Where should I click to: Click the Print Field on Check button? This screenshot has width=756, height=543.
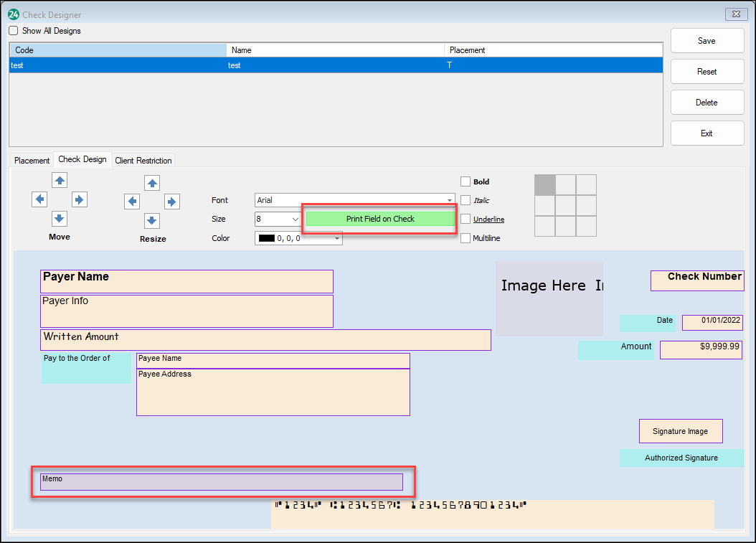click(379, 219)
